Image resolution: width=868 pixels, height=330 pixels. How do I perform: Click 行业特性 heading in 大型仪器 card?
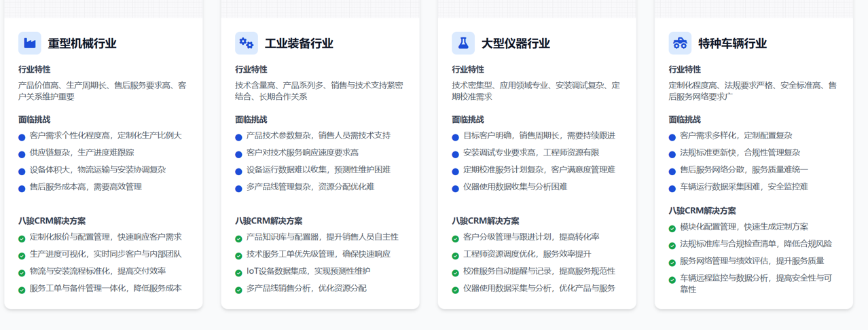point(468,69)
